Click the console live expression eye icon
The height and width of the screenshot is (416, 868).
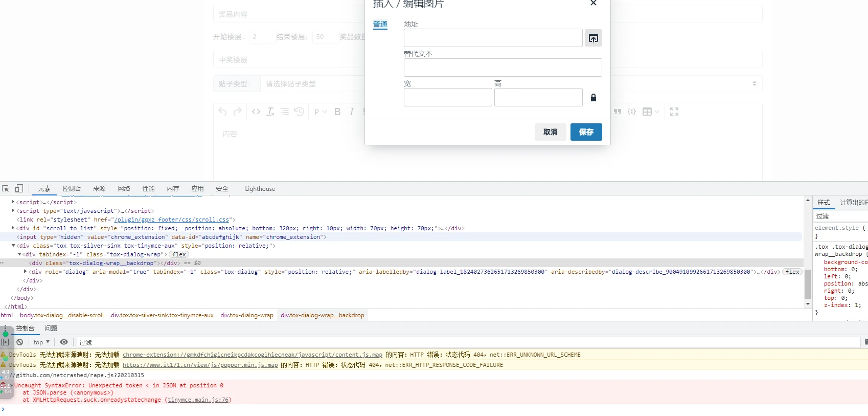(64, 342)
